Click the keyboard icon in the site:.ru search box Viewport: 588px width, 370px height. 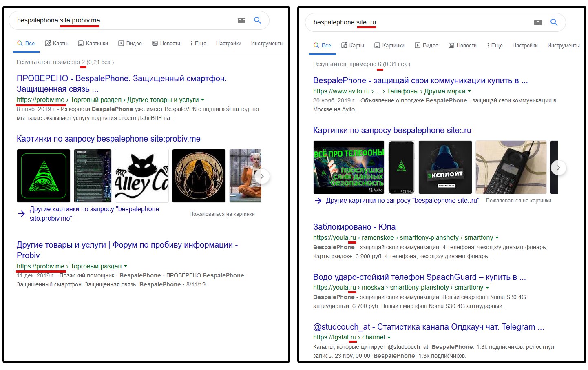point(538,22)
